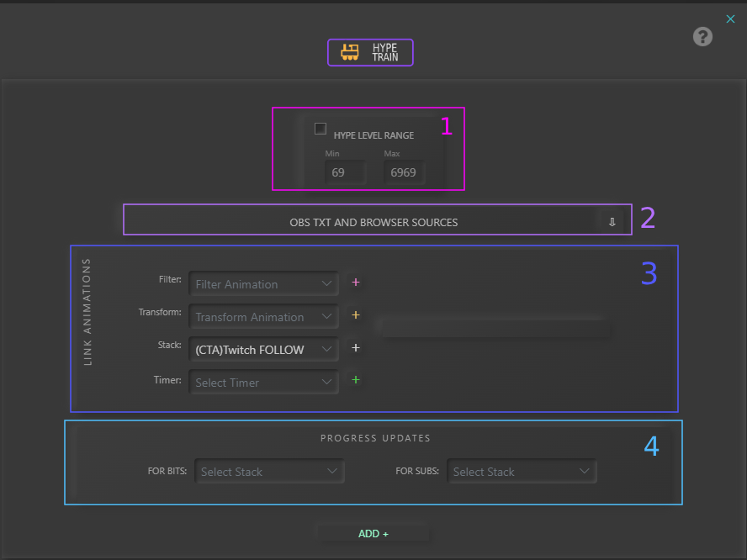747x560 pixels.
Task: Click the down arrow icon on OBS sources bar
Action: (612, 222)
